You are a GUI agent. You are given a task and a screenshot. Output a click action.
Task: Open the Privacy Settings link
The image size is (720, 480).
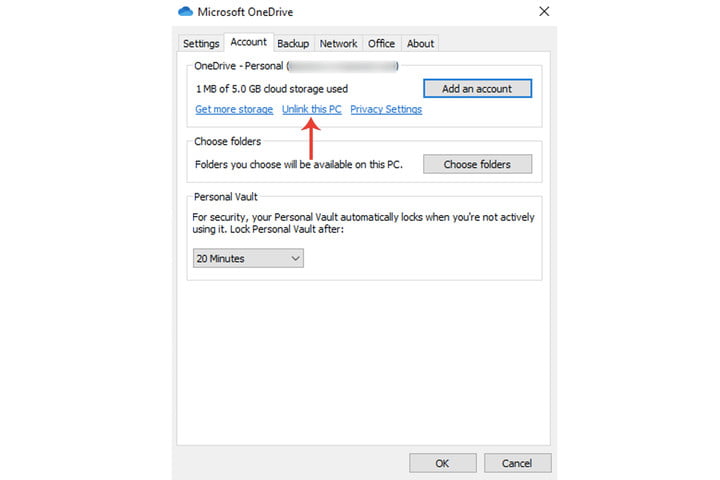386,109
